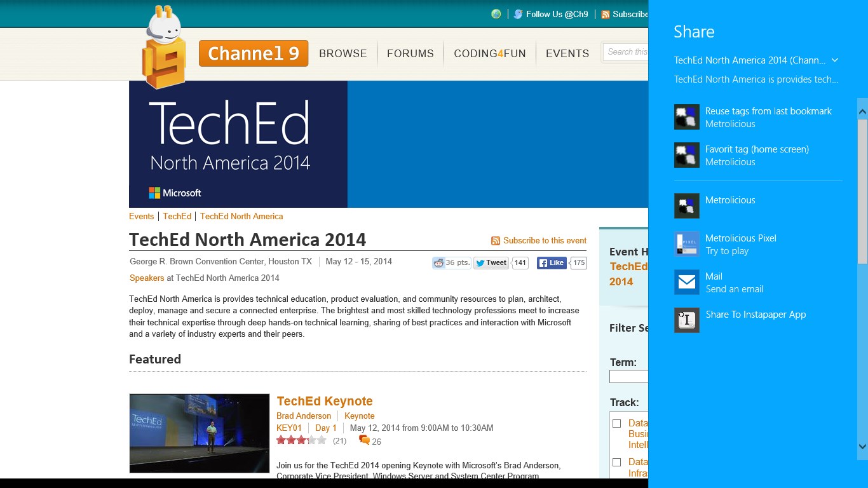Tick the first Data track checkbox
The height and width of the screenshot is (488, 868).
616,423
